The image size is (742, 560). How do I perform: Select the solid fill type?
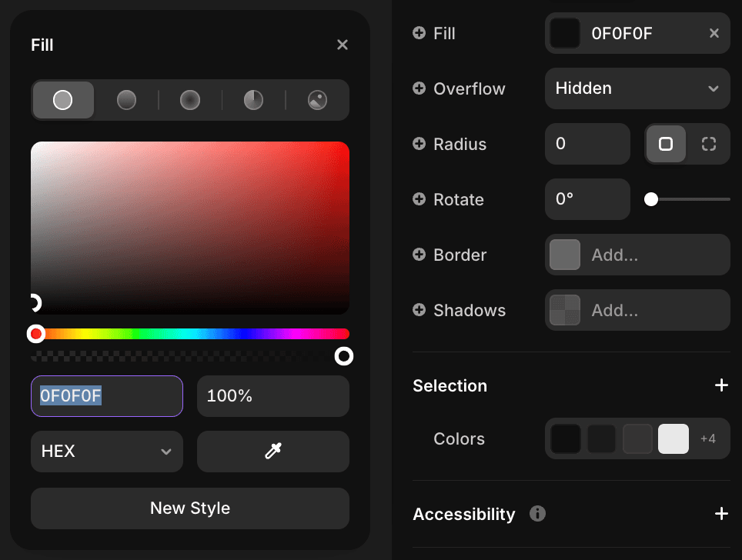tap(63, 100)
